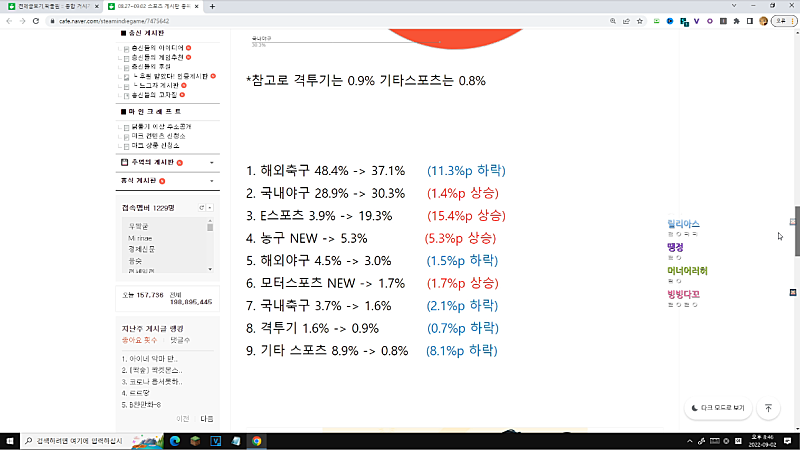Click 다음 in the ranking pager
Image resolution: width=800 pixels, height=450 pixels.
tap(207, 419)
